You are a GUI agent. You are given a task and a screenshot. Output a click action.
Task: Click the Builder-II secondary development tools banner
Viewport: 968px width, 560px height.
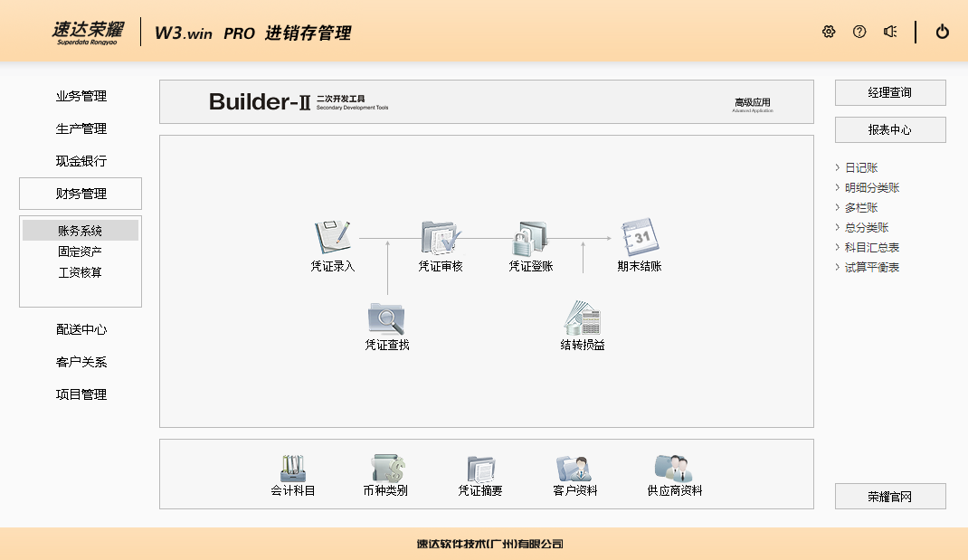tap(299, 102)
